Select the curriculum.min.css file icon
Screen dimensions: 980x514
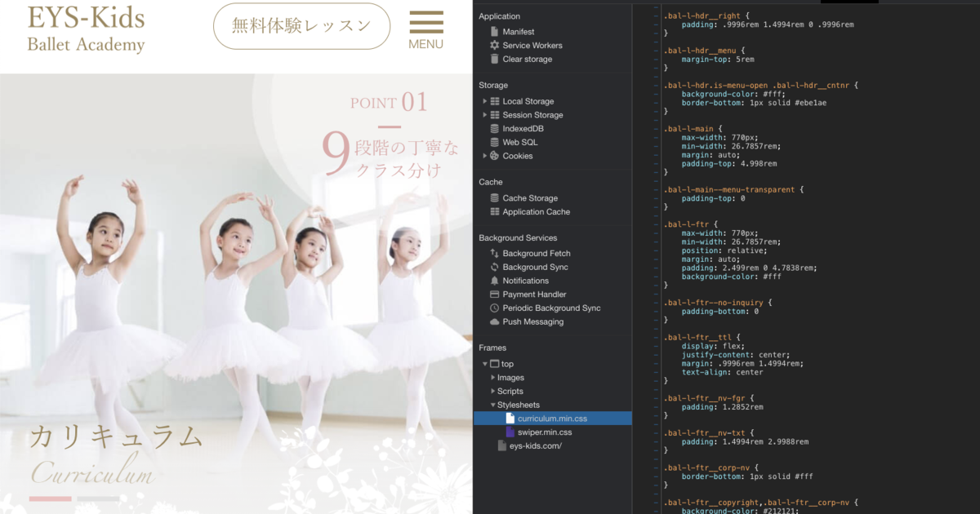click(x=510, y=419)
